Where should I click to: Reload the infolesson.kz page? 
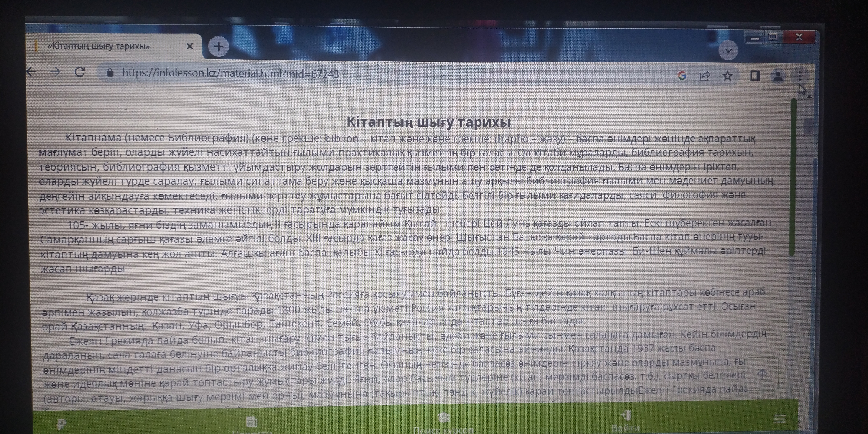tap(80, 72)
